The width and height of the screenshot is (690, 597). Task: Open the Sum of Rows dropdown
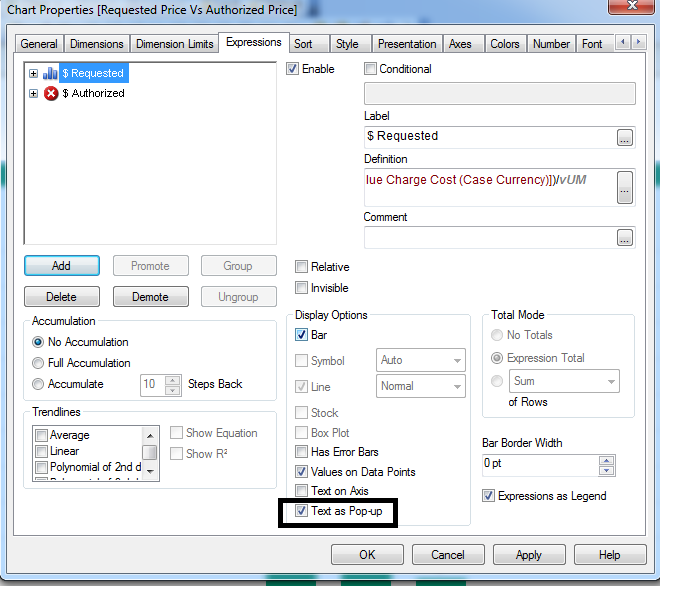pyautogui.click(x=564, y=381)
